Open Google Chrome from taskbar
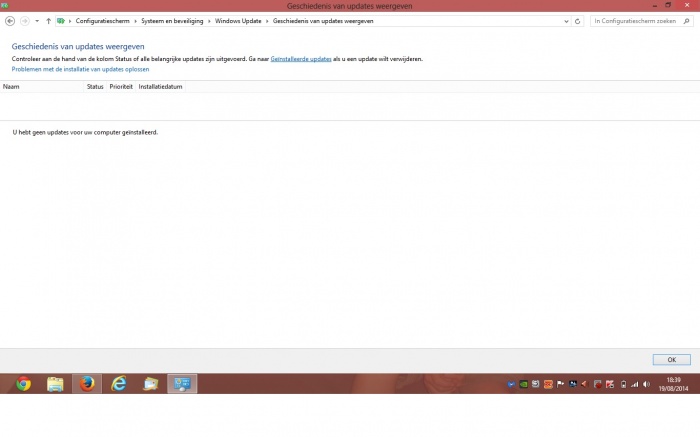The height and width of the screenshot is (437, 700). pos(24,384)
